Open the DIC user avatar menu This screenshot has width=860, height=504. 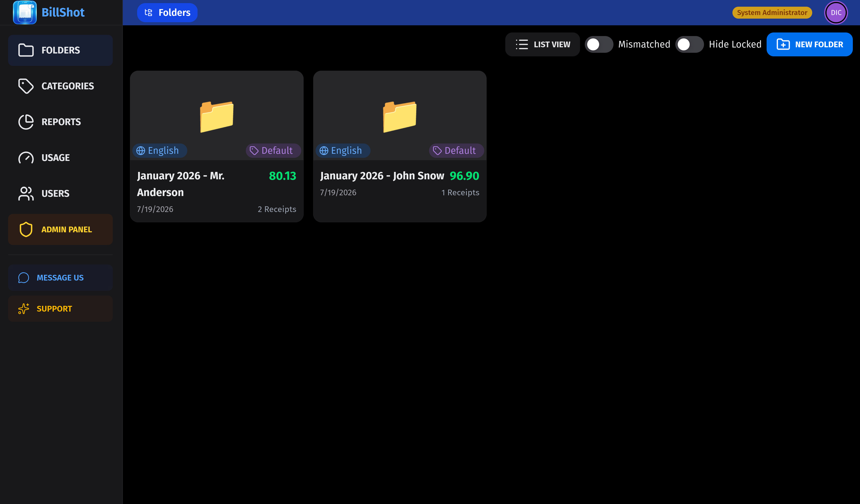pyautogui.click(x=836, y=13)
